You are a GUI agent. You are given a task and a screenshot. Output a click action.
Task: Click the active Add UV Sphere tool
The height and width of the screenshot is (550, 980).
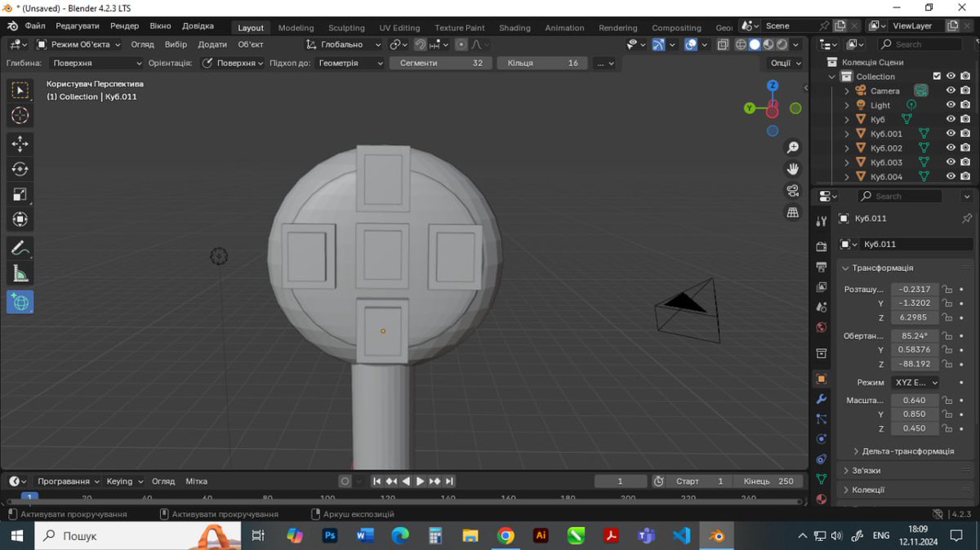point(20,302)
